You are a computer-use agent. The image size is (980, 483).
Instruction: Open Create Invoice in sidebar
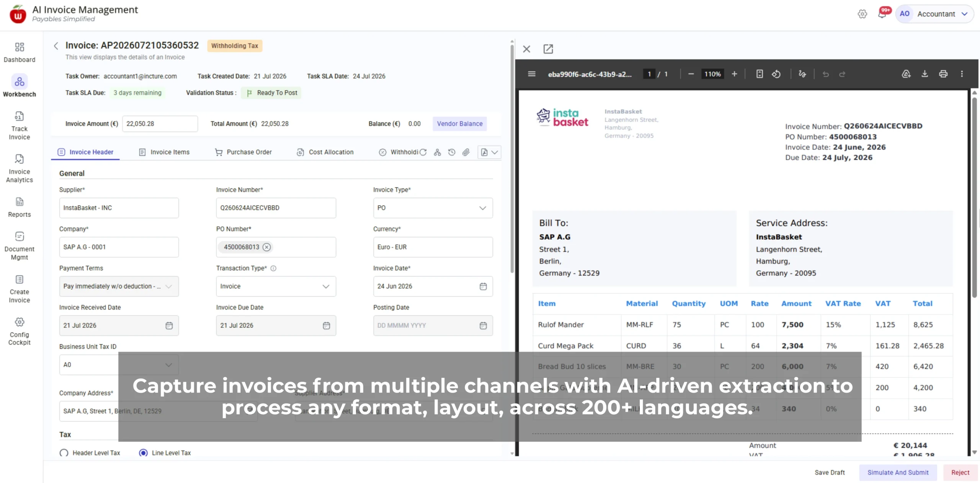pos(19,289)
